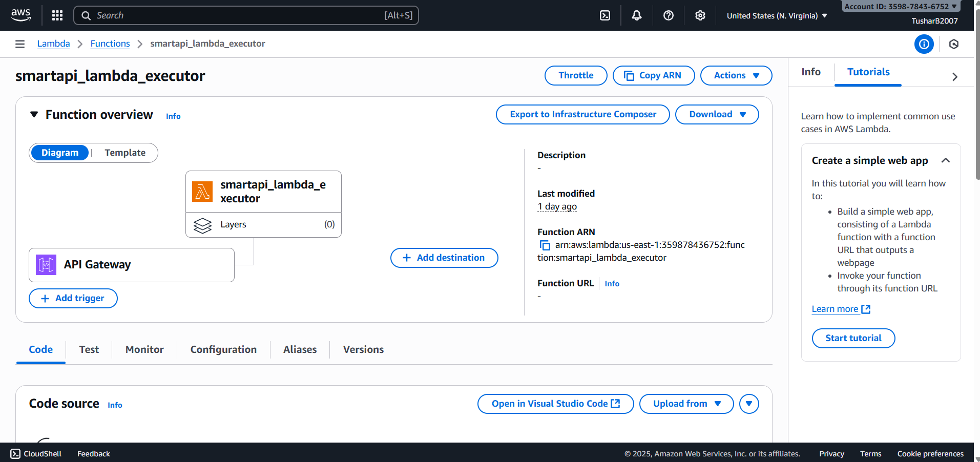This screenshot has width=980, height=462.
Task: Click the Add trigger button
Action: [x=73, y=298]
